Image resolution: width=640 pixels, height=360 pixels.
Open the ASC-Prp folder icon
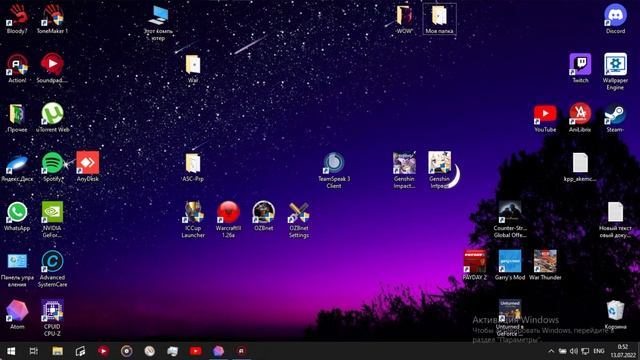193,167
